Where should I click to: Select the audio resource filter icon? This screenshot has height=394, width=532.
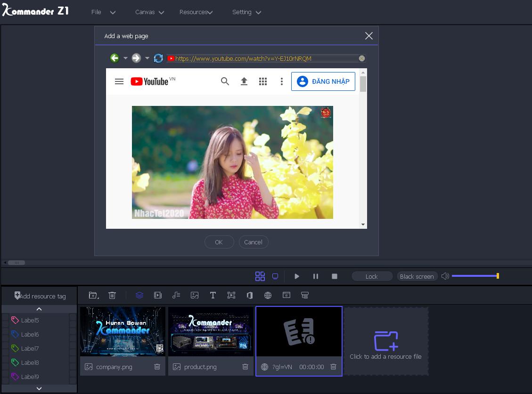click(176, 295)
